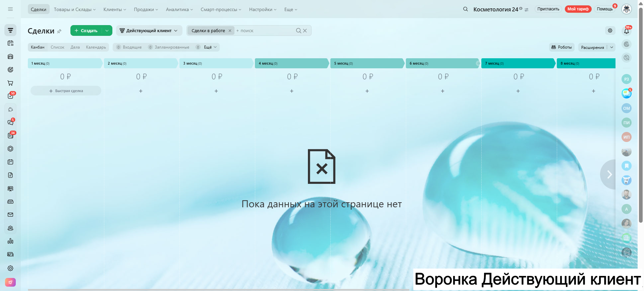Click the page vertical scrollbar on the right
This screenshot has width=644, height=291.
pyautogui.click(x=641, y=115)
